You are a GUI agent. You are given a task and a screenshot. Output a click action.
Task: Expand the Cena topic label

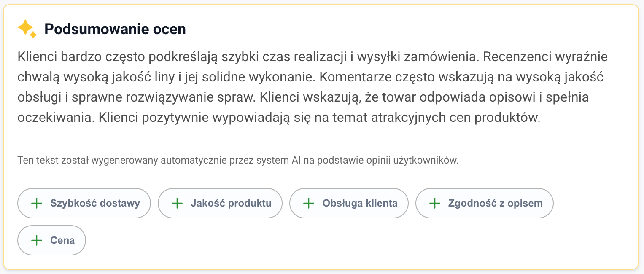[62, 240]
